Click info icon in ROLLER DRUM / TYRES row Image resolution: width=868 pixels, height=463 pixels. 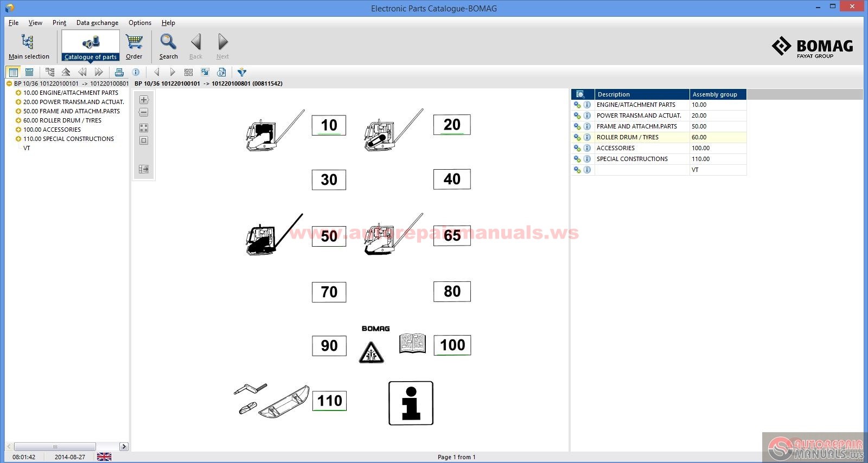click(x=587, y=137)
